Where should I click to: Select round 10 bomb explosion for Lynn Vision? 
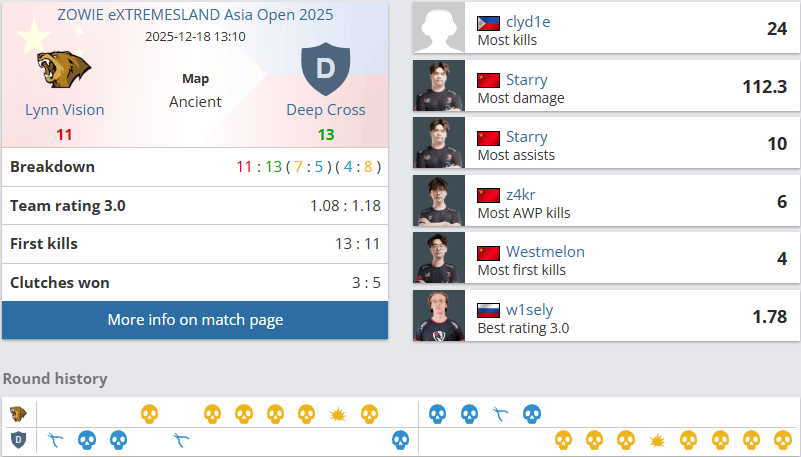[338, 414]
